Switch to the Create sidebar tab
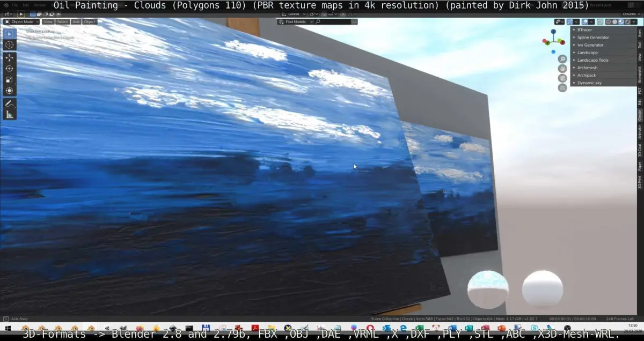The image size is (644, 341). coord(640,115)
